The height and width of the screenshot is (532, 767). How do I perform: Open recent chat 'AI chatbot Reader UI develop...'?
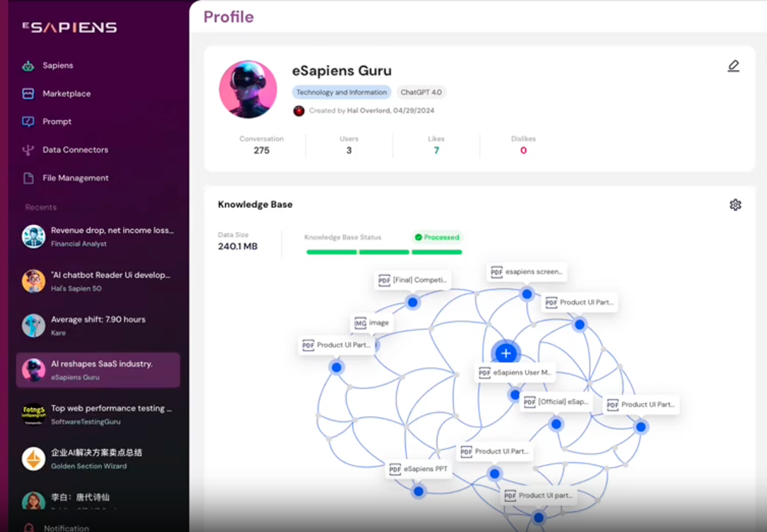98,281
